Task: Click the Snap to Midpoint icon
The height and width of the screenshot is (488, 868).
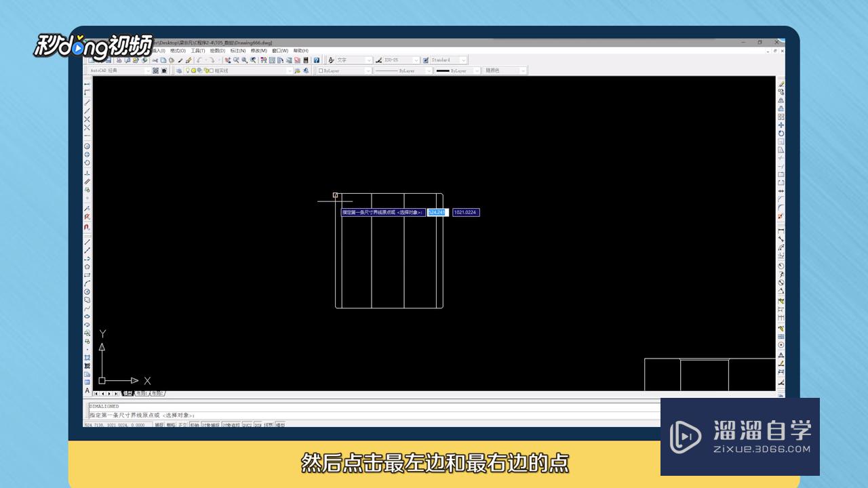Action: point(87,110)
